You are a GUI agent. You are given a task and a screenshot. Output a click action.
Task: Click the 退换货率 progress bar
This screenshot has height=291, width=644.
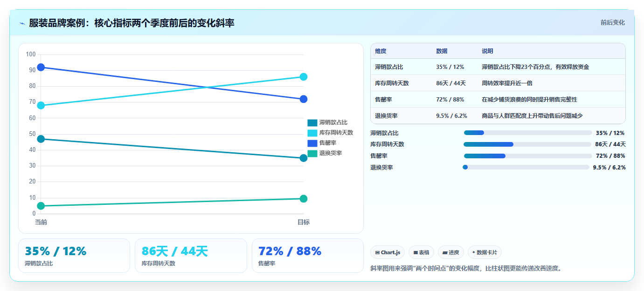tap(526, 167)
